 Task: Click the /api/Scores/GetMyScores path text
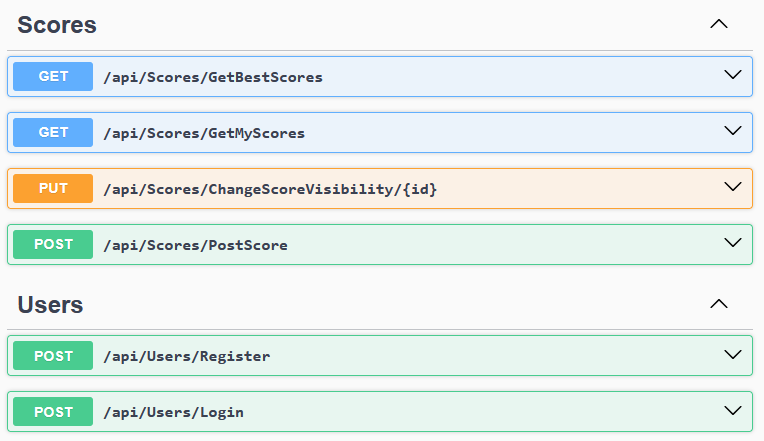tap(204, 133)
